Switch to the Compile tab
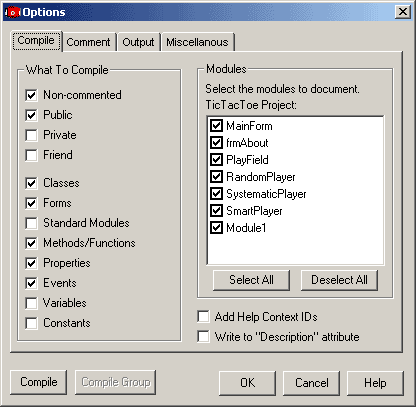 (36, 41)
